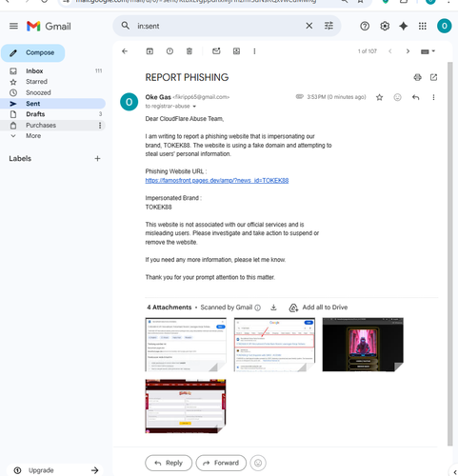Open the main menu hamburger icon

tap(13, 26)
